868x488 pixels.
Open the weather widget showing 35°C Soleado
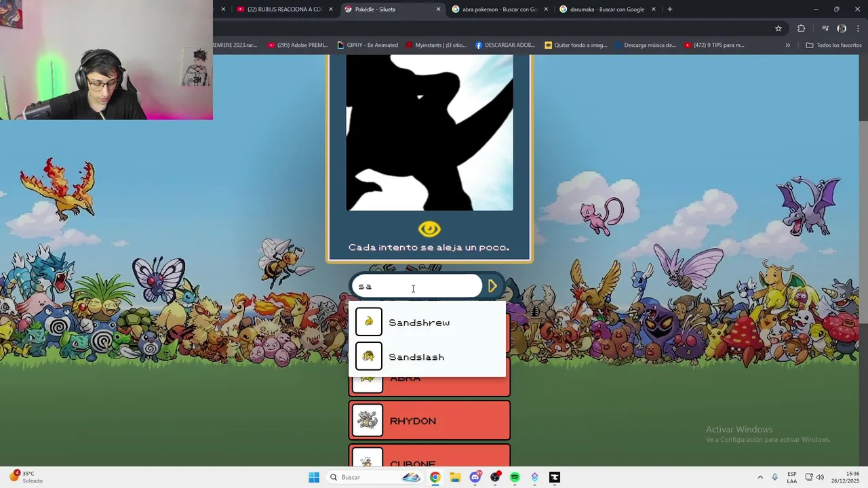[26, 477]
